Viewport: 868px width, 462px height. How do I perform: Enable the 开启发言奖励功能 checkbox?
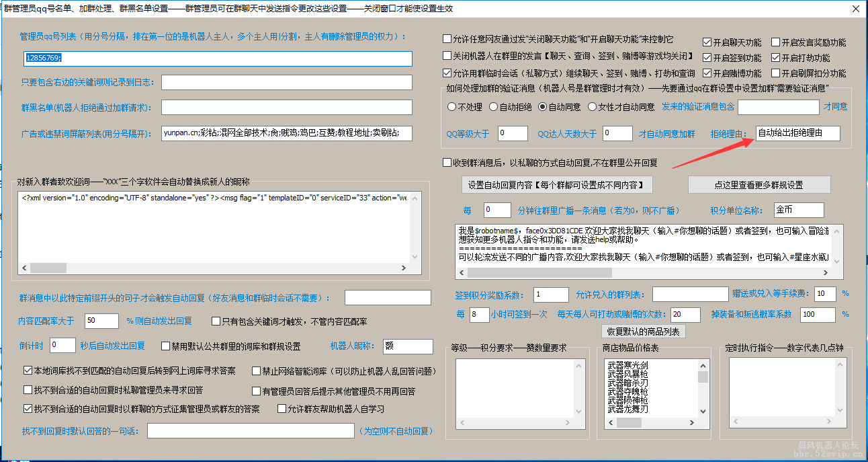click(x=776, y=42)
